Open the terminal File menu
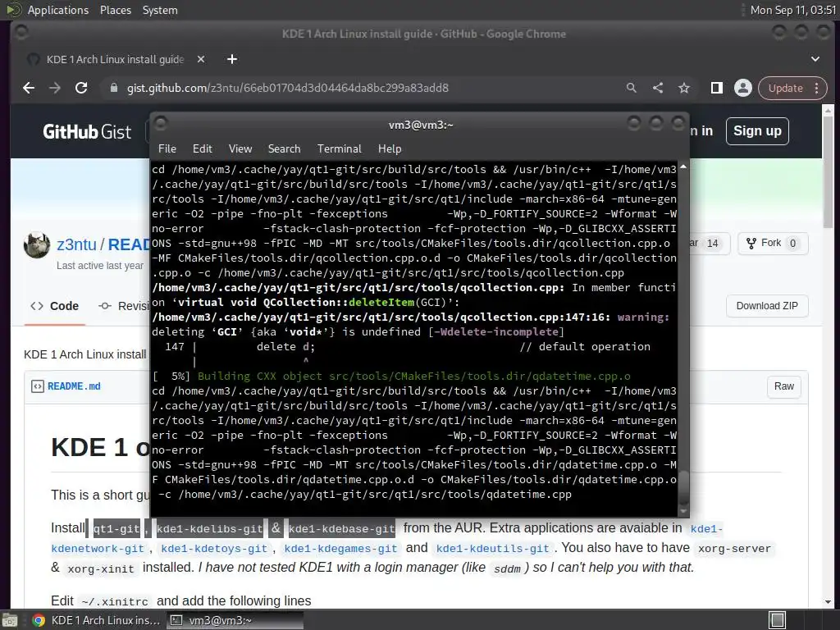This screenshot has width=840, height=630. [167, 149]
